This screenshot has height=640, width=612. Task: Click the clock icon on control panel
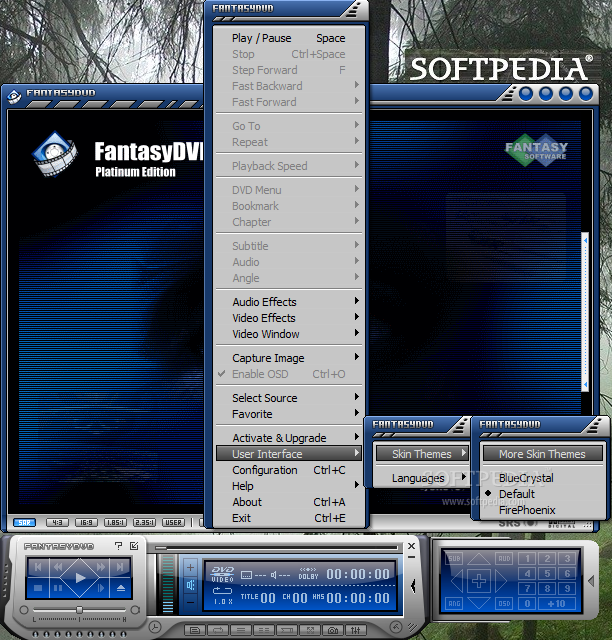click(x=155, y=626)
